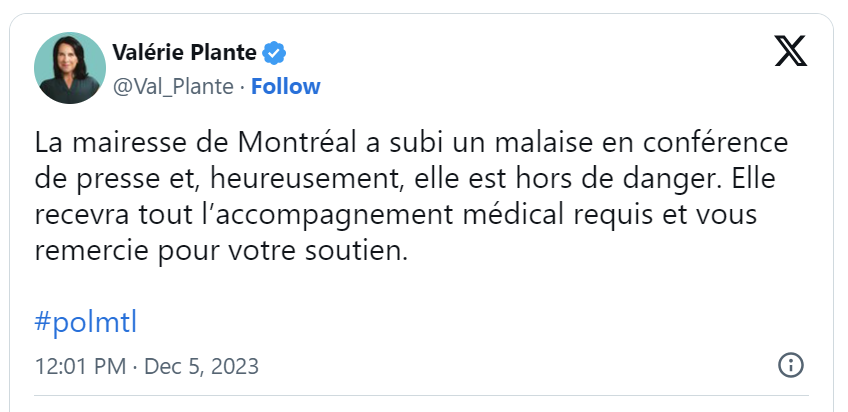Click "remercie pour votre soutien" line
This screenshot has width=848, height=412.
point(221,252)
